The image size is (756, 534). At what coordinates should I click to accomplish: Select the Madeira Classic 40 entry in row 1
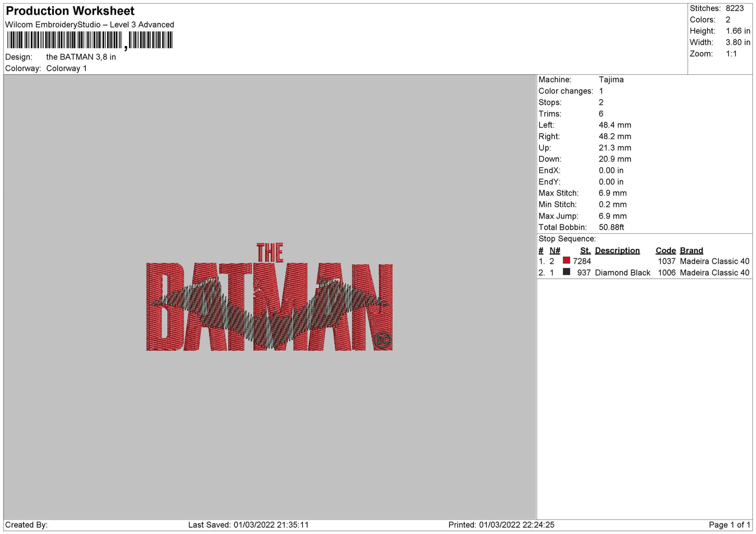714,261
